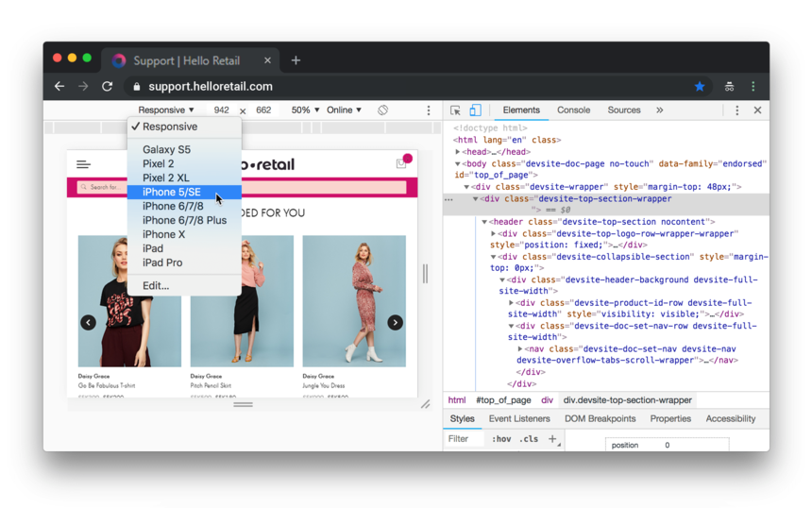Click the bookmark star in address bar
The height and width of the screenshot is (508, 812).
click(x=700, y=86)
